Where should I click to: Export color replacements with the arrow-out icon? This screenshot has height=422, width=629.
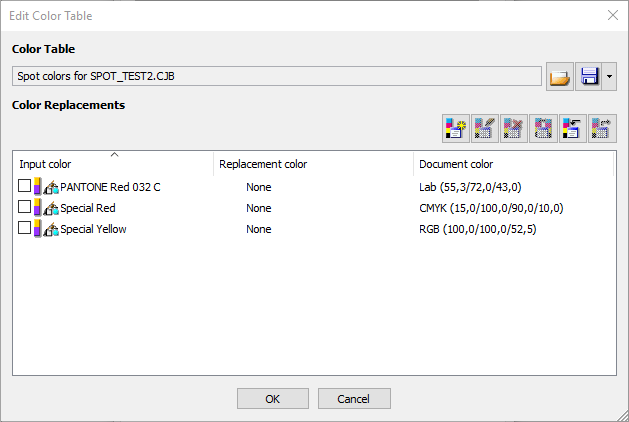602,128
